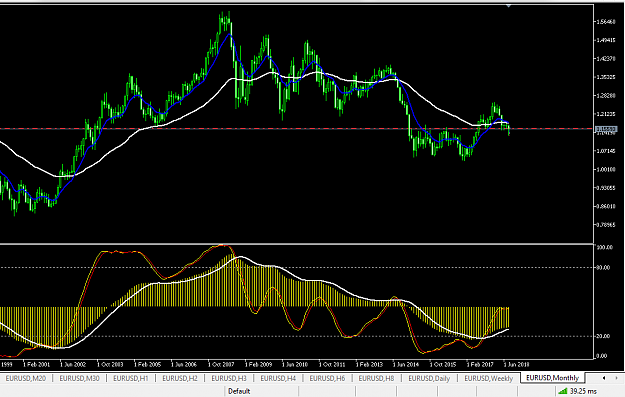The image size is (625, 397).
Task: Click the active EURUSD,Monthly tab
Action: click(x=552, y=377)
